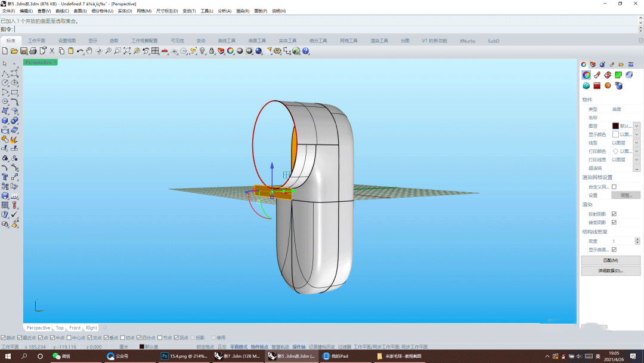Click the Undo arrow icon
Screen dimensions: 644x363
click(x=80, y=51)
